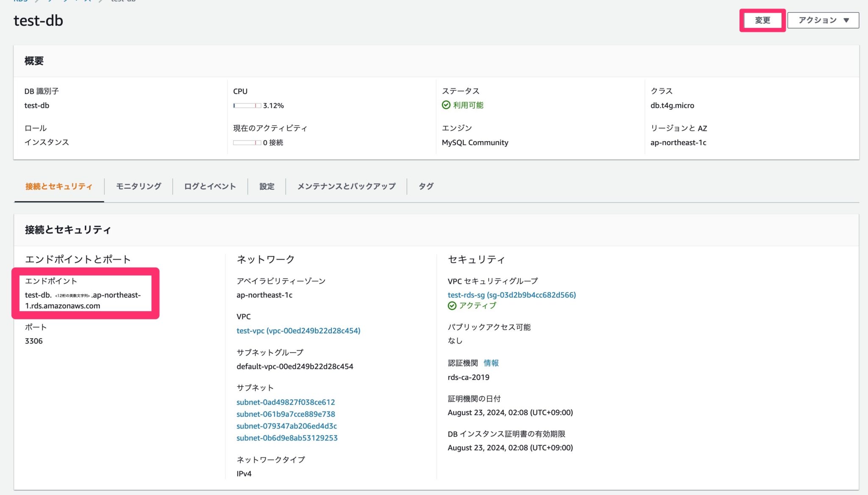Open test-rds-sg security group link
The image size is (868, 495).
tap(512, 295)
